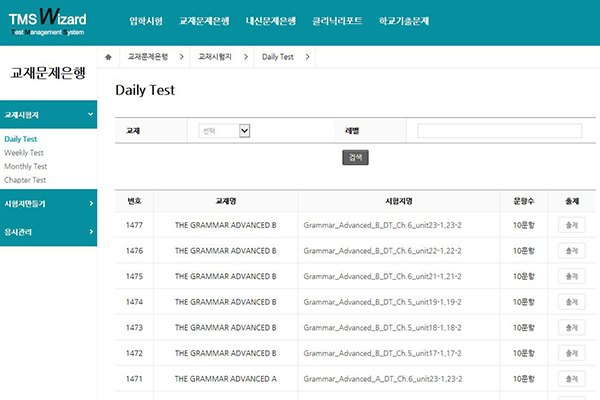Open the 학교기출문제 menu
This screenshot has width=600, height=400.
point(404,21)
